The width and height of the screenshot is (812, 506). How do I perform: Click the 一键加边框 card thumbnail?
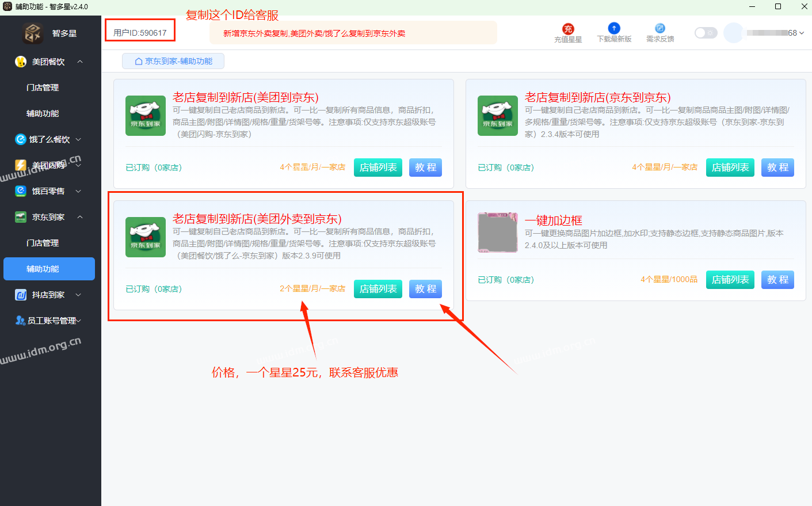(498, 233)
